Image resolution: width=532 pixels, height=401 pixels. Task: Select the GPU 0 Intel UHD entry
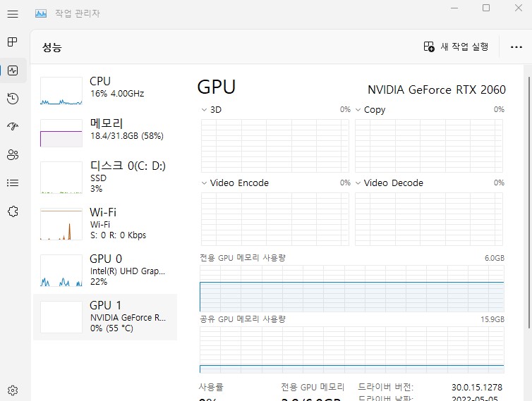(105, 270)
